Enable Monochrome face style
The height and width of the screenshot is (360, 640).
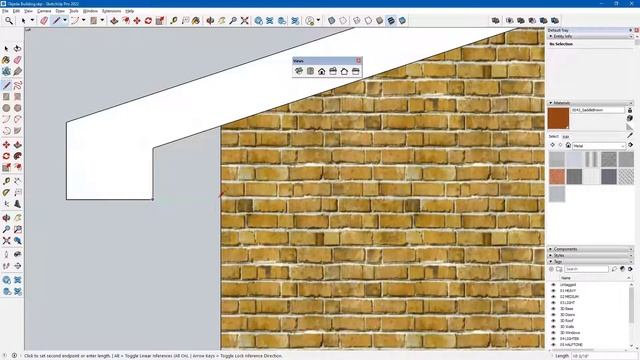(402, 20)
